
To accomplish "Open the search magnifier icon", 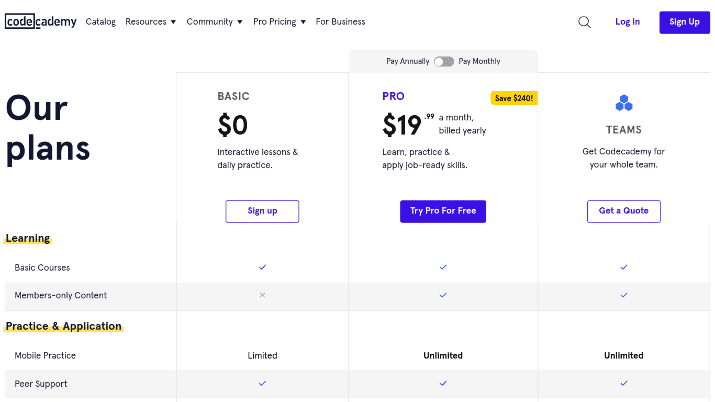I will pos(584,22).
